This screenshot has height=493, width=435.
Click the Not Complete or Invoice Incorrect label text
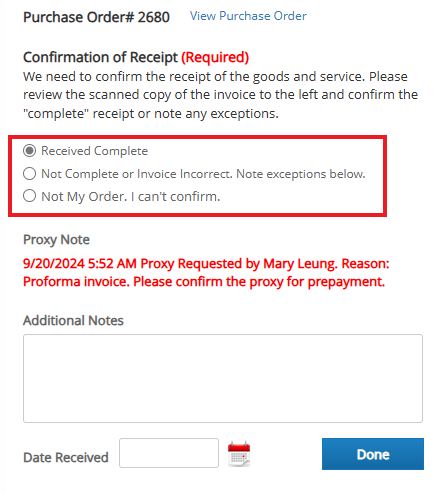tap(203, 174)
